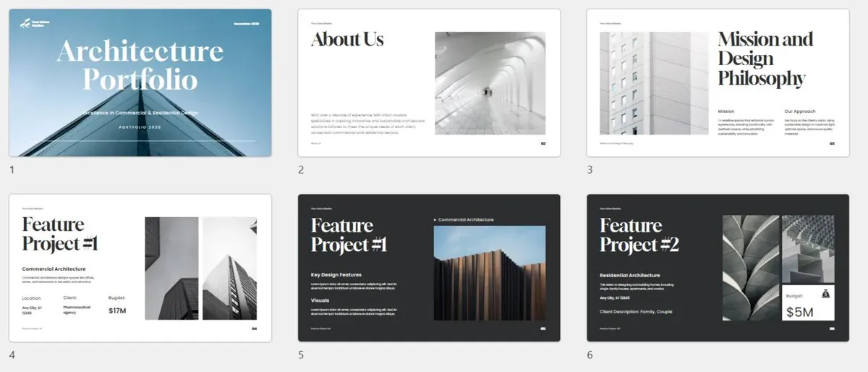Click the "Visuals" heading on slide 5
The width and height of the screenshot is (868, 372).
pyautogui.click(x=320, y=300)
